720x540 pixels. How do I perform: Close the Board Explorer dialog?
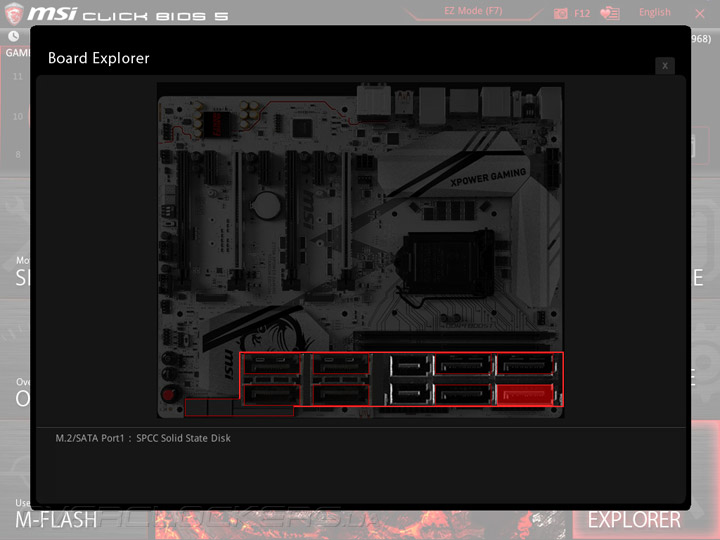664,66
